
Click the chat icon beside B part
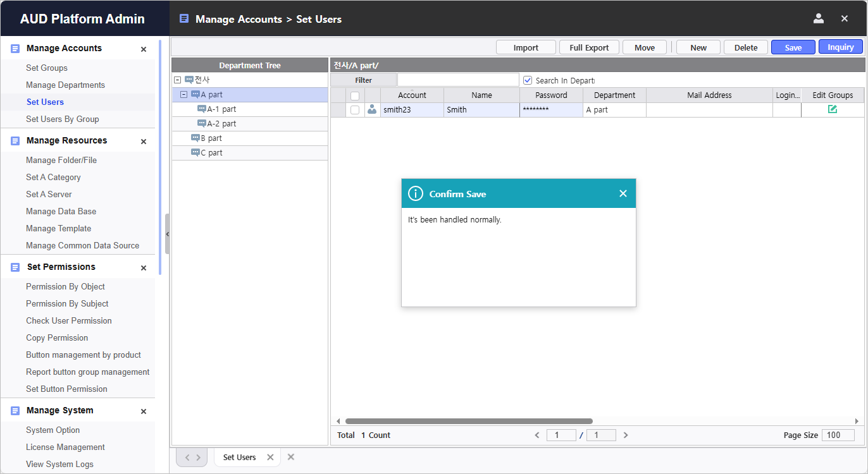click(195, 138)
